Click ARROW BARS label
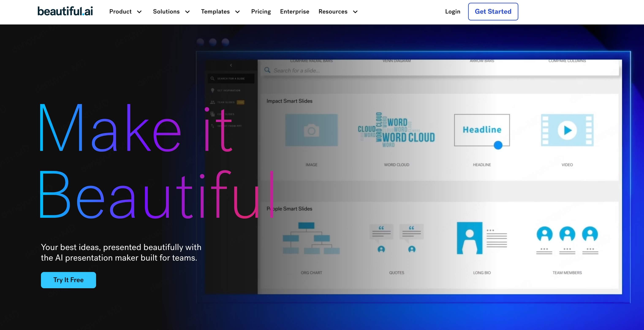The image size is (644, 330). pyautogui.click(x=482, y=61)
